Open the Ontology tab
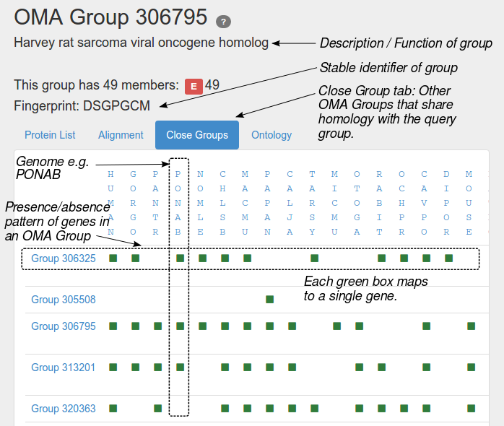Viewport: 504px width, 426px height. pos(271,135)
